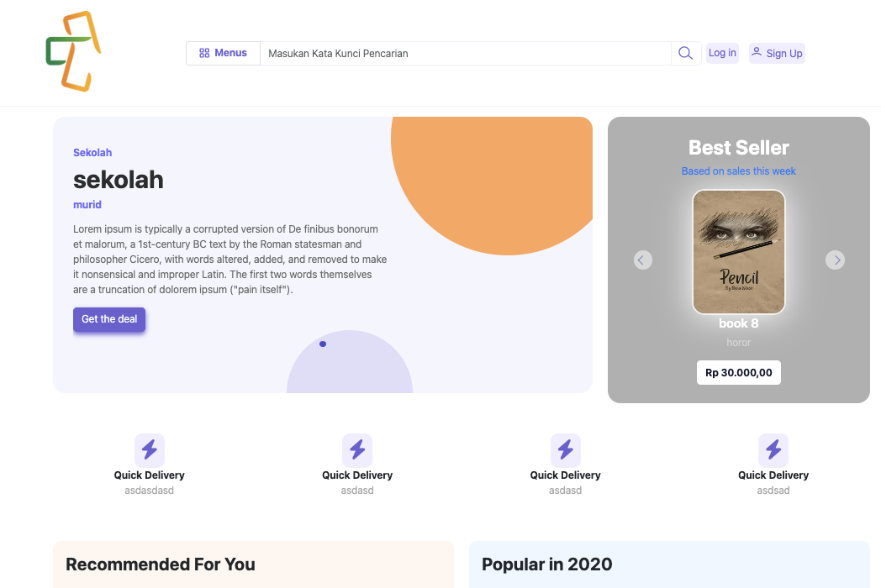Select the first Quick Delivery lightning icon
This screenshot has width=881, height=588.
click(x=150, y=450)
